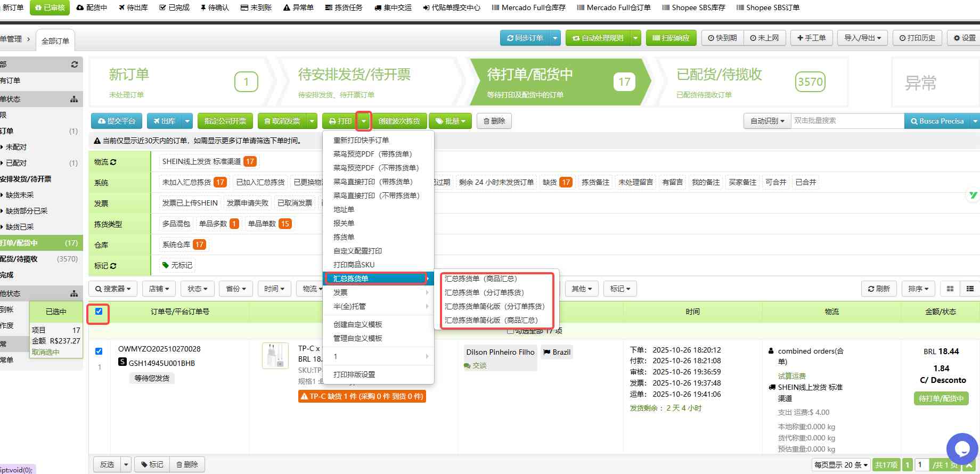Click the refresh icon beside 标记 filter

click(113, 266)
